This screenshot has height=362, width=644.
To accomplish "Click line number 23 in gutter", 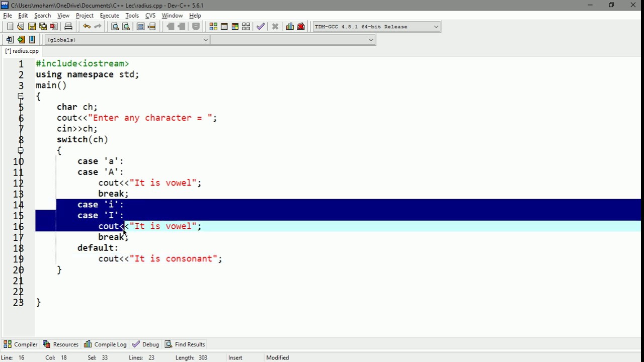I will (18, 302).
